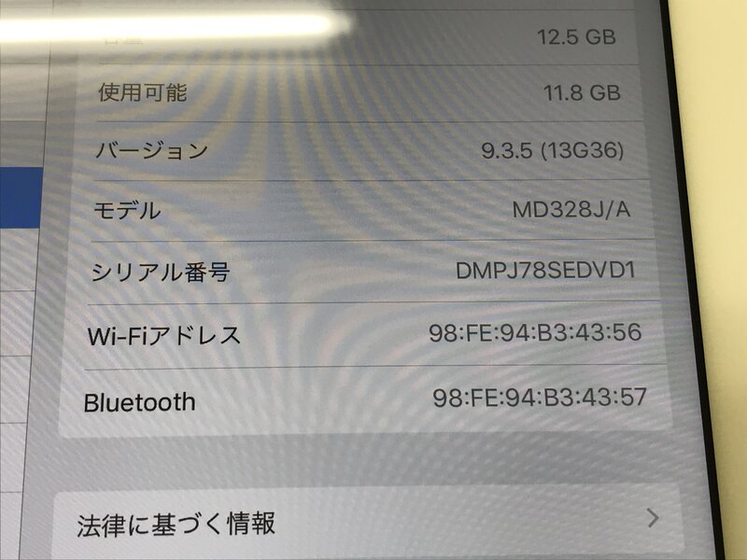Tap Bluetooth address ending in 43:57
The height and width of the screenshot is (560, 747).
(540, 398)
